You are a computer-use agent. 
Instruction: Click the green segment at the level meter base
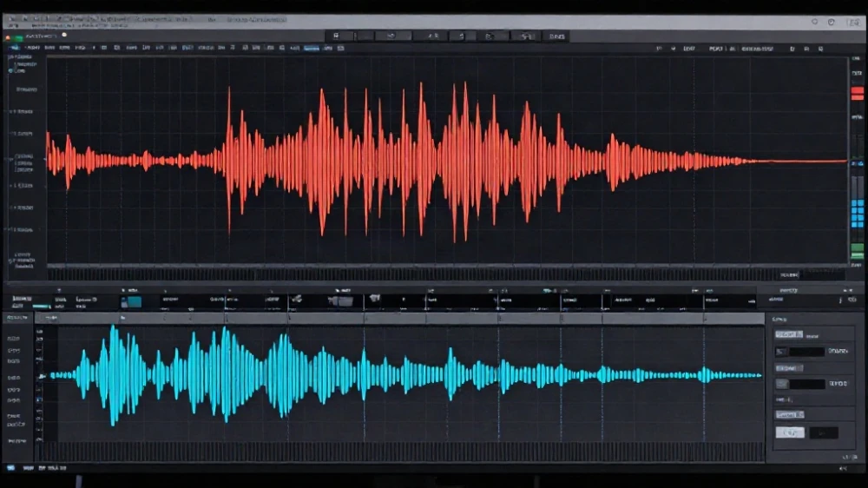tap(857, 250)
